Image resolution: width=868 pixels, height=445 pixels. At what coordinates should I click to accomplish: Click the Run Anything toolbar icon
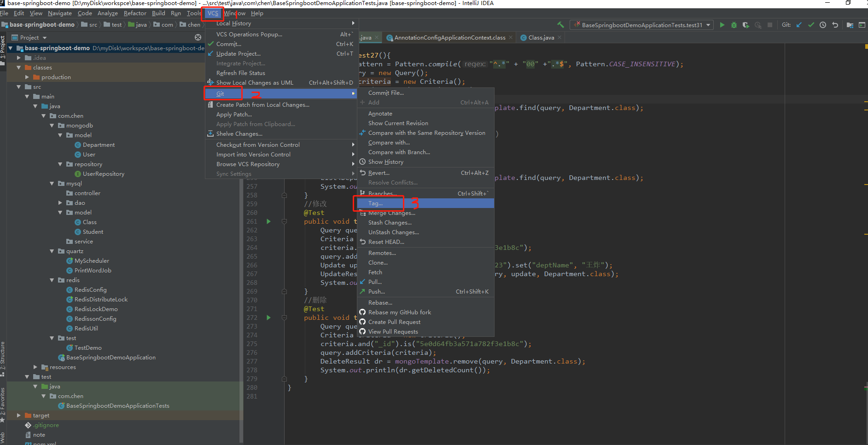pyautogui.click(x=862, y=25)
